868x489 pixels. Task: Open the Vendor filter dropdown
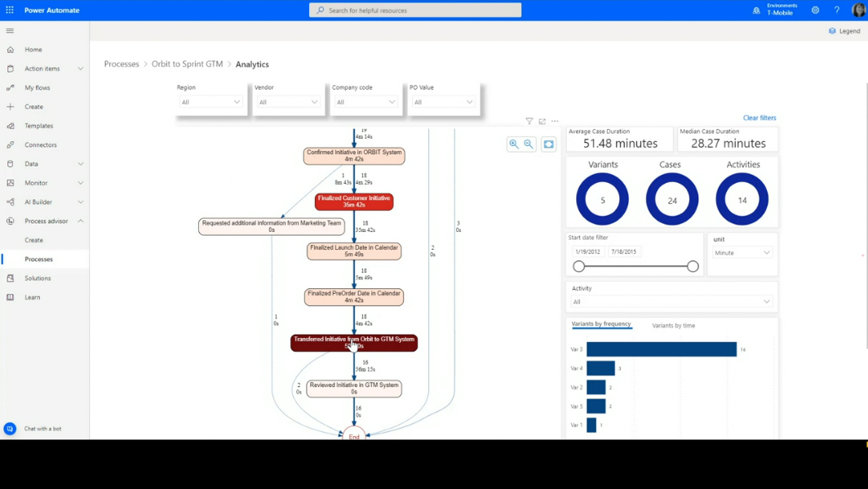pyautogui.click(x=288, y=102)
